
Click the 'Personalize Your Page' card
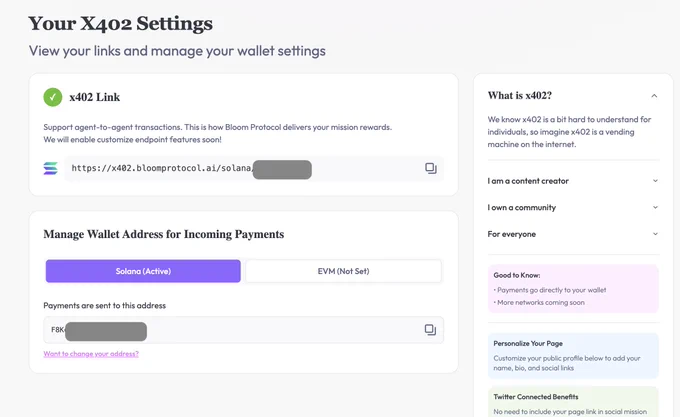[x=573, y=356]
